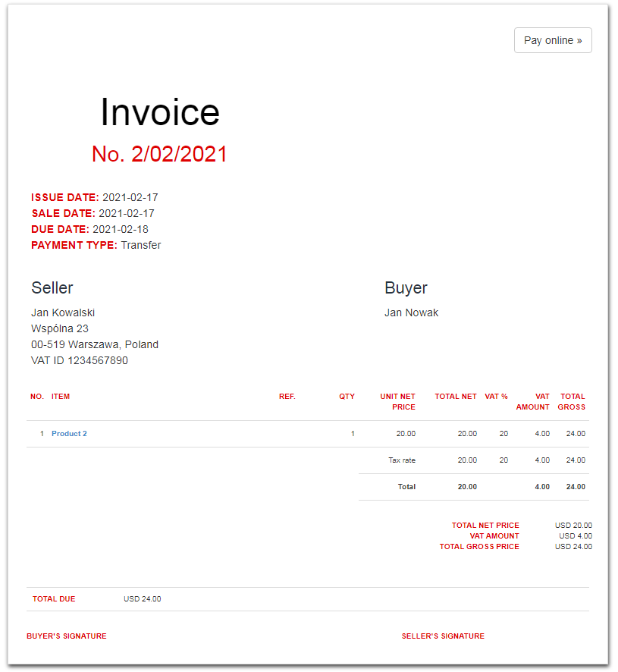The height and width of the screenshot is (672, 618).
Task: Click the BUYER'S SIGNATURE label
Action: pos(67,636)
